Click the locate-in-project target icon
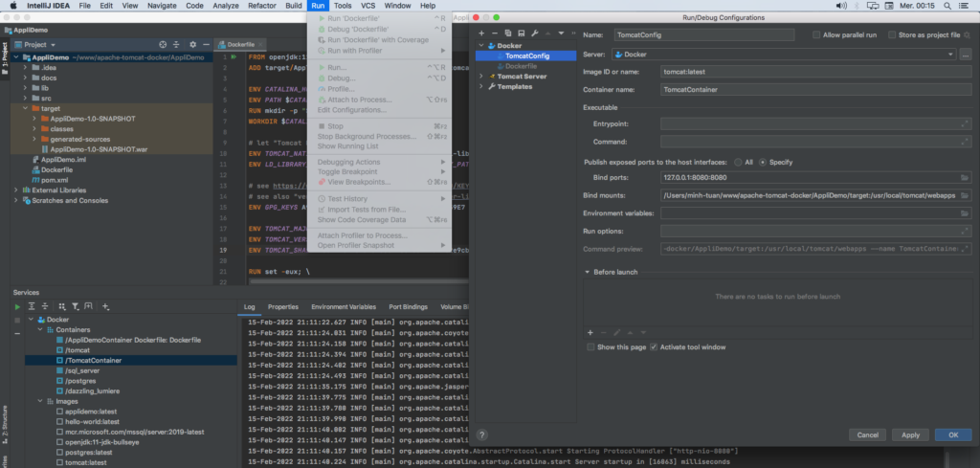980x468 pixels. [162, 44]
